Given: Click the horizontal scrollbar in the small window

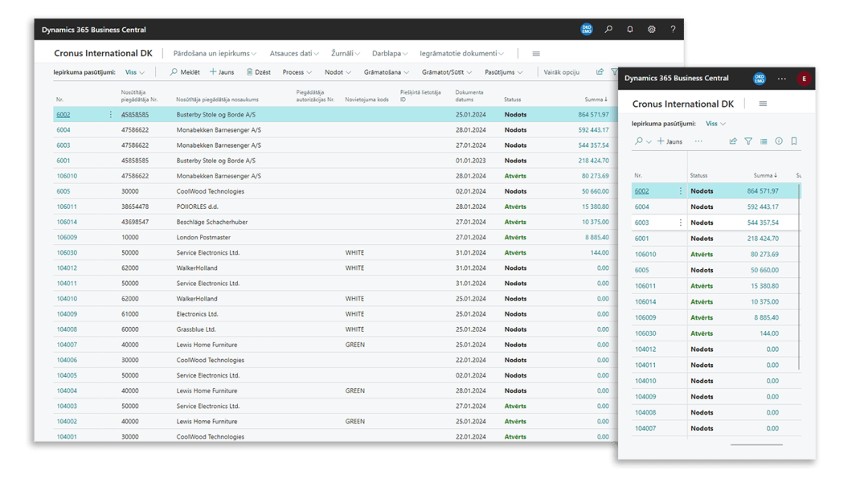Looking at the screenshot, I should [x=756, y=444].
